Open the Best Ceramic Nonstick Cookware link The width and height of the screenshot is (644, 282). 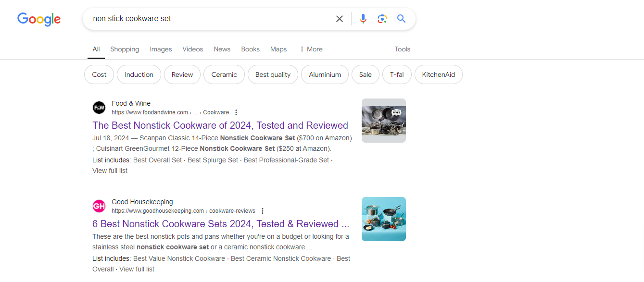click(x=281, y=258)
